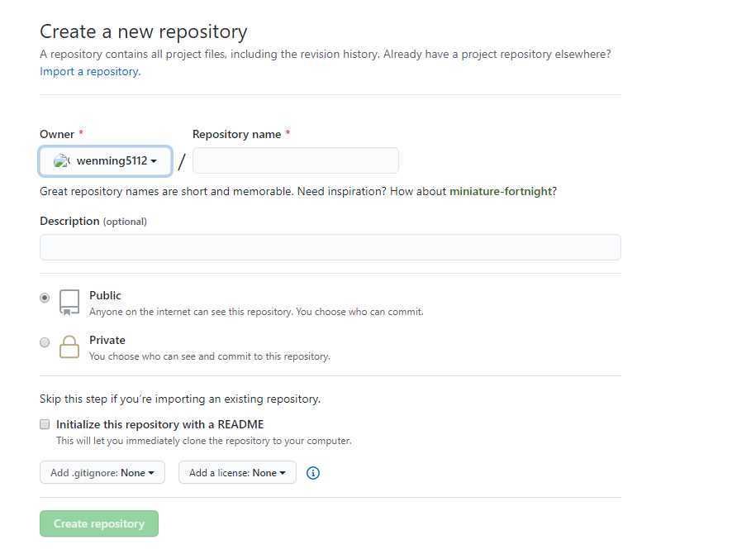Click the Create repository button
The image size is (756, 559).
click(x=99, y=523)
